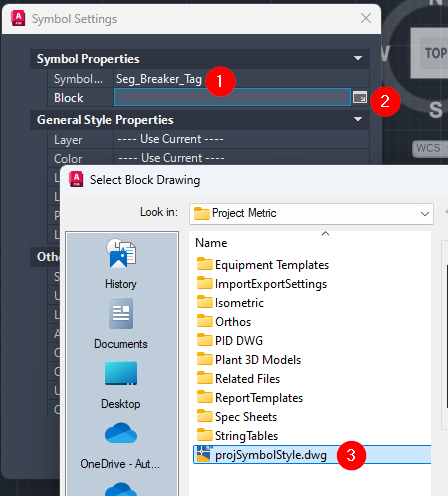Go to Documents in places sidebar

tap(121, 323)
